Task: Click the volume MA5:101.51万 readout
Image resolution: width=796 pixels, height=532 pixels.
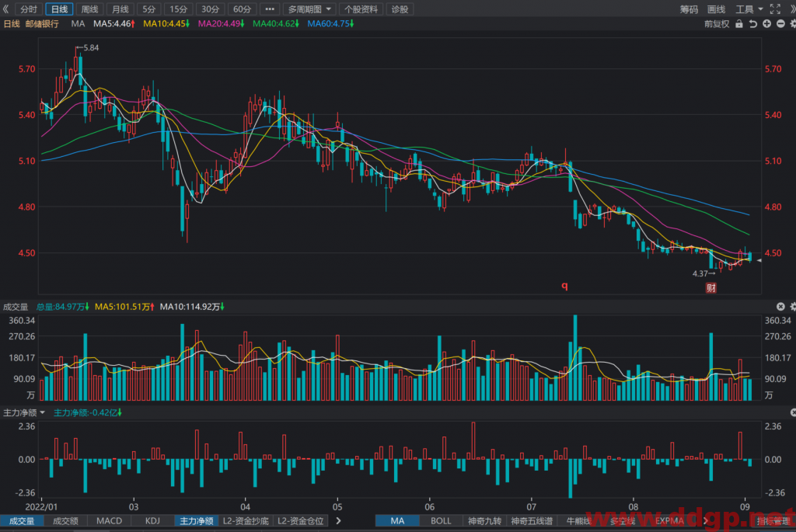Action: (124, 307)
